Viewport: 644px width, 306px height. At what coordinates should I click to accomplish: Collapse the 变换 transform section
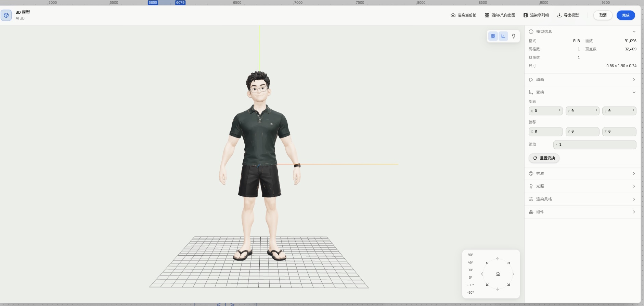[582, 92]
